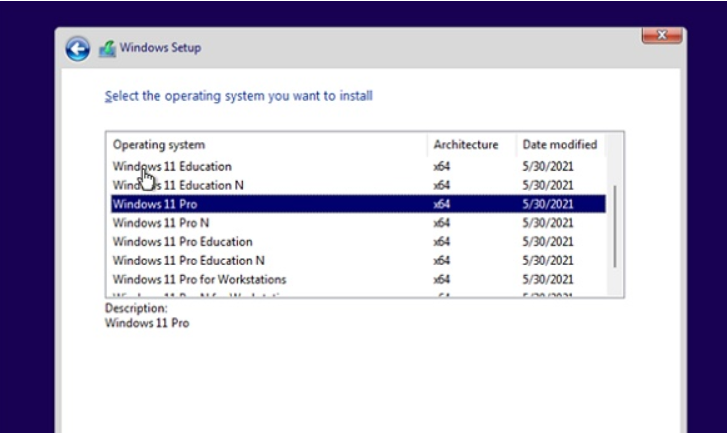Pick Windows 11 Pro N edition
Screen dimensions: 727x433
(160, 223)
